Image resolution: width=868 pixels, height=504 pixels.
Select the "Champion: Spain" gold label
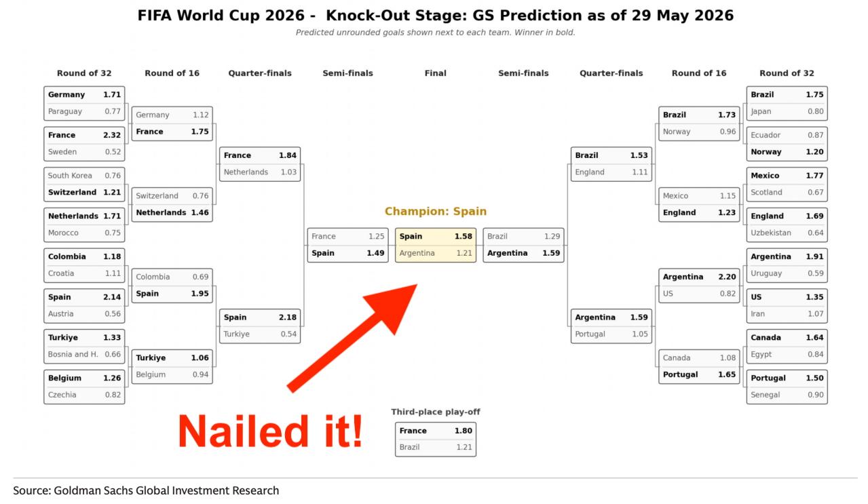(x=436, y=212)
